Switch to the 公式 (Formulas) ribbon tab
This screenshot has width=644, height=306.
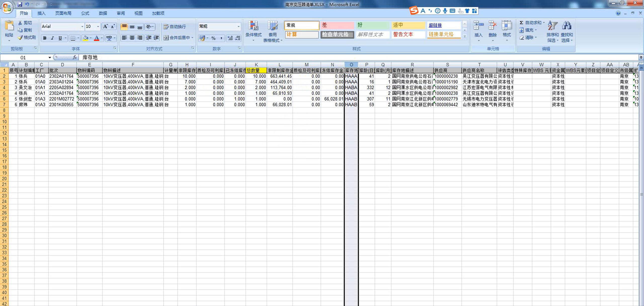pyautogui.click(x=85, y=13)
